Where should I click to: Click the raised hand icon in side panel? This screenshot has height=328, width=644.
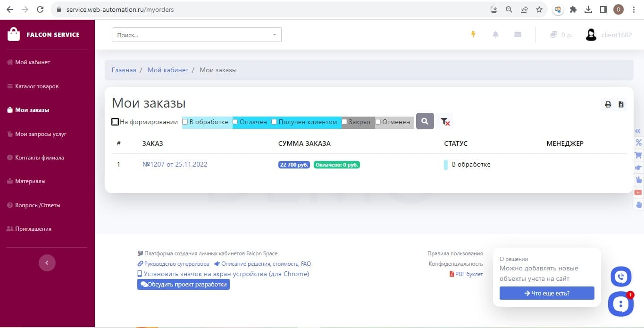pos(638,205)
